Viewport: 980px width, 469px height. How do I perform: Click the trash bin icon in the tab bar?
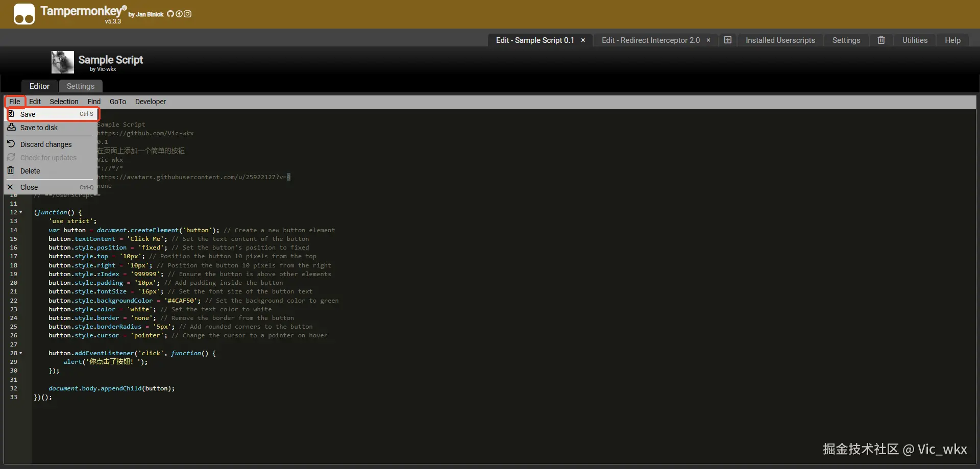click(x=881, y=40)
